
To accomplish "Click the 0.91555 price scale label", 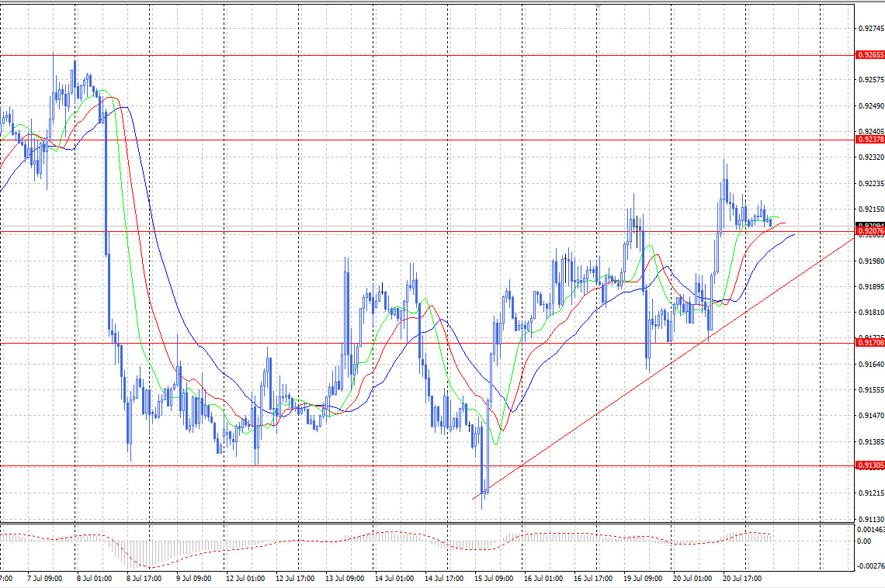I will (871, 390).
